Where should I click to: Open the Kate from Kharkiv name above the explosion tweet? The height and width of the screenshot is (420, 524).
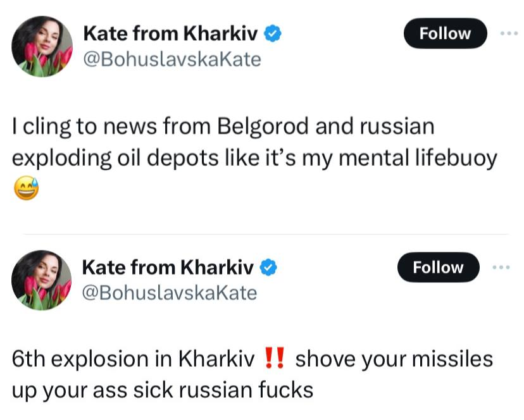pos(168,268)
